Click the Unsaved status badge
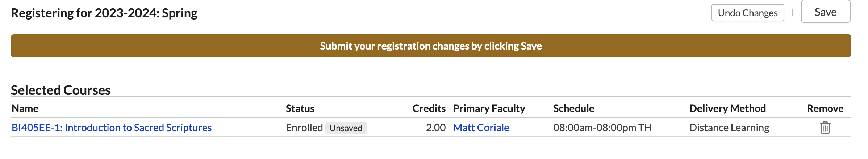This screenshot has height=159, width=868. click(x=346, y=128)
